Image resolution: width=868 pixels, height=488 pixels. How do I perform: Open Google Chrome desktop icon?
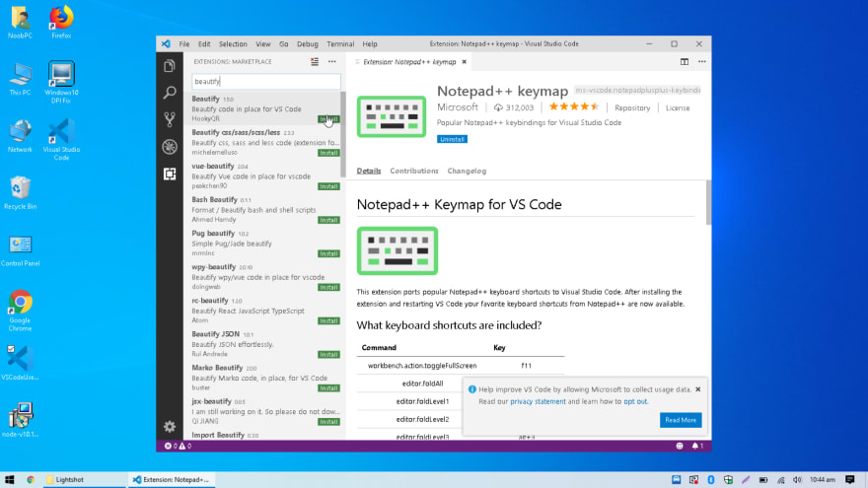(20, 311)
